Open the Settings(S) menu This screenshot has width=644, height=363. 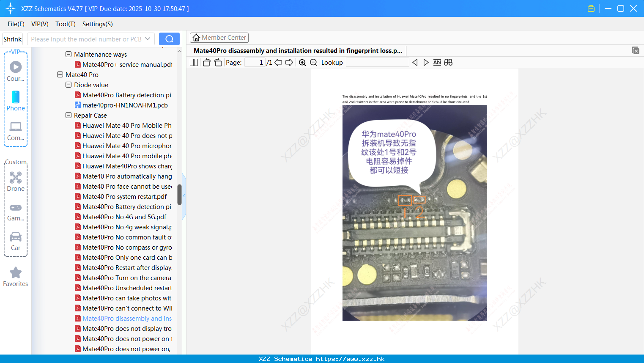click(x=98, y=24)
